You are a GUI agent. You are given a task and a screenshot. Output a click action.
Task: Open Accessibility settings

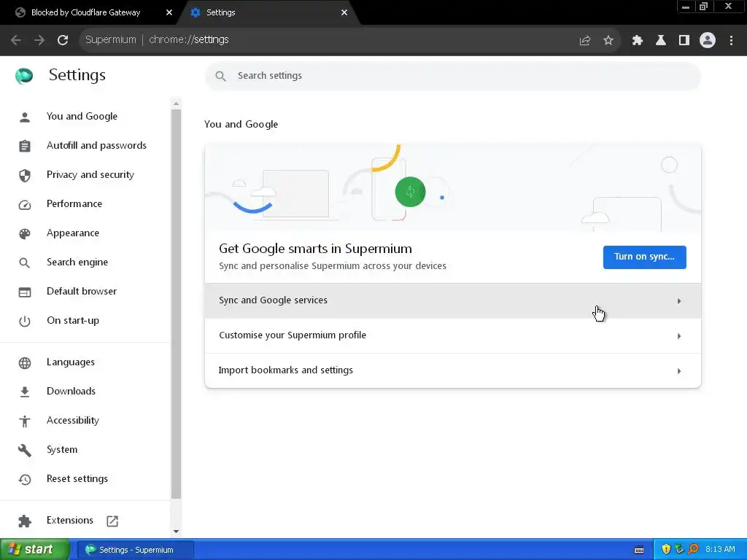[x=73, y=421]
